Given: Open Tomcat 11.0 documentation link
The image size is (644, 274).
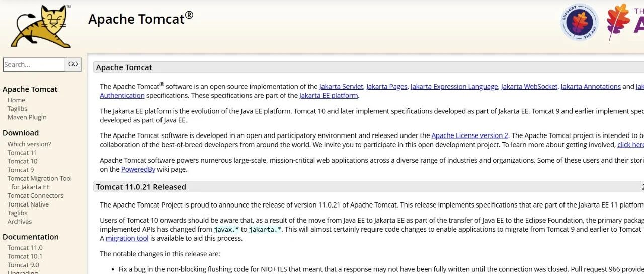Looking at the screenshot, I should click(25, 248).
